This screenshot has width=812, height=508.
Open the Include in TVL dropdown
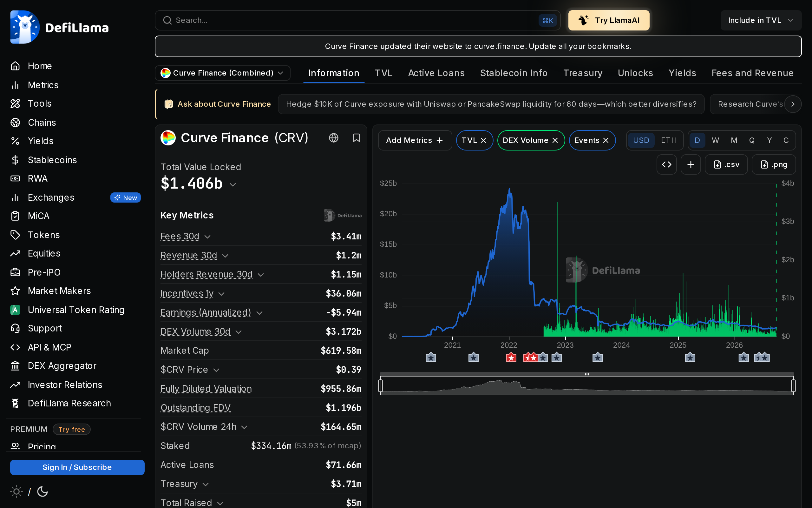pos(761,21)
